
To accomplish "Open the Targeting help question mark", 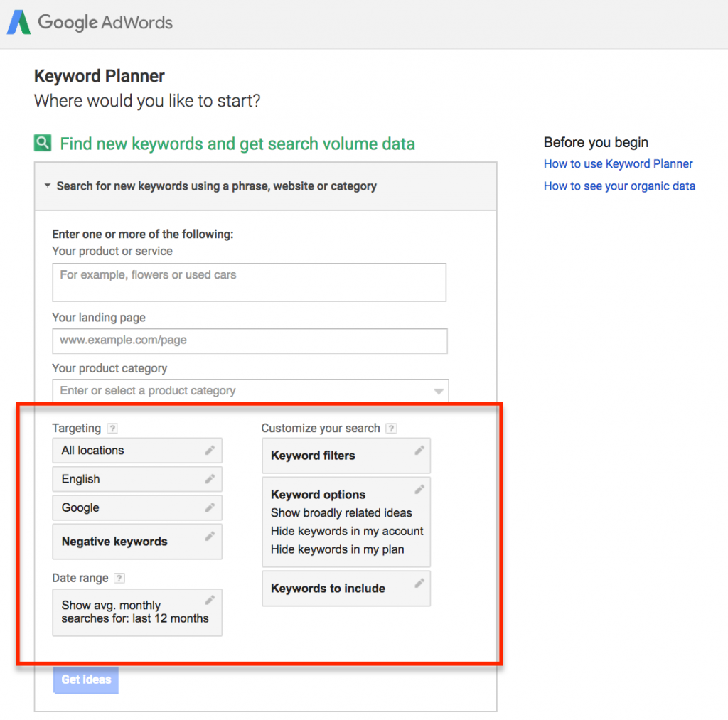I will pos(112,428).
